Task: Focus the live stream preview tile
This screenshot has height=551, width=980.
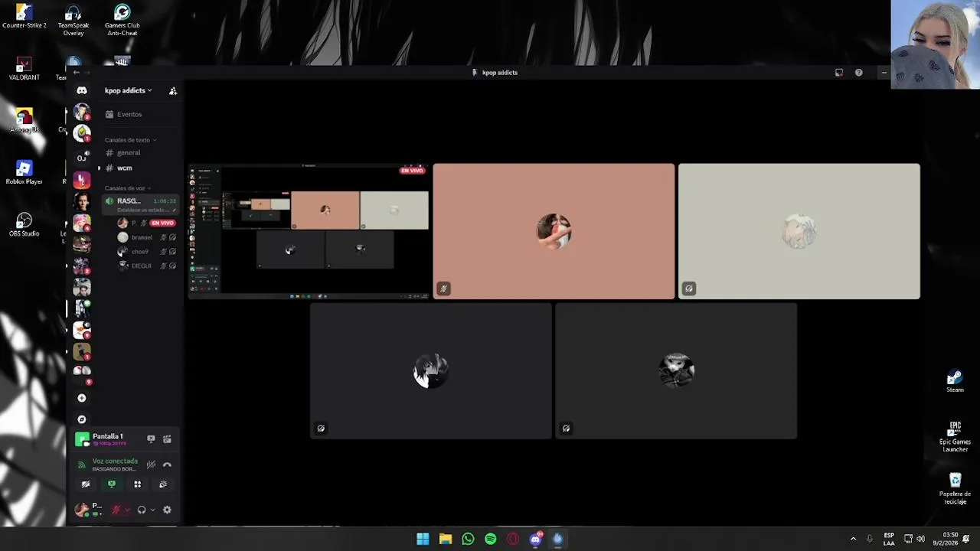Action: tap(309, 231)
